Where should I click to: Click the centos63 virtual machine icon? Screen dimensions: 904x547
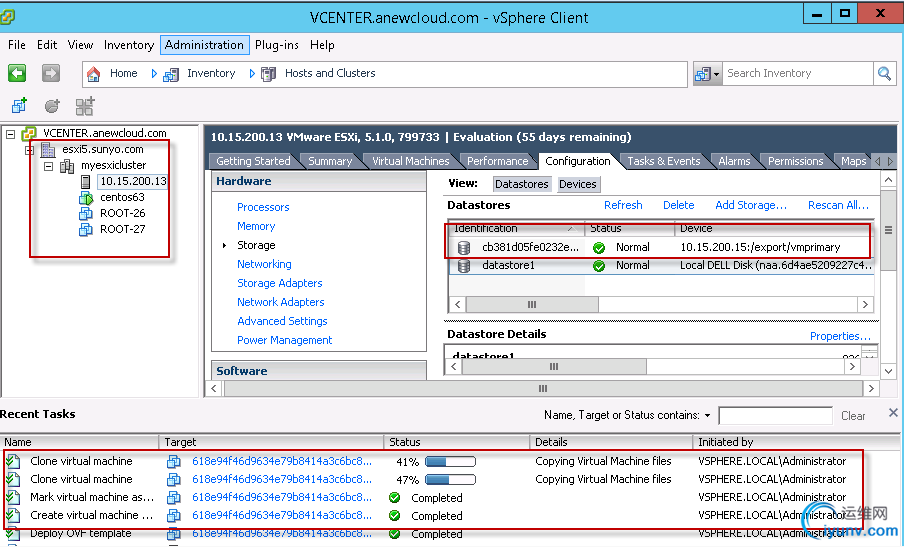tap(86, 198)
